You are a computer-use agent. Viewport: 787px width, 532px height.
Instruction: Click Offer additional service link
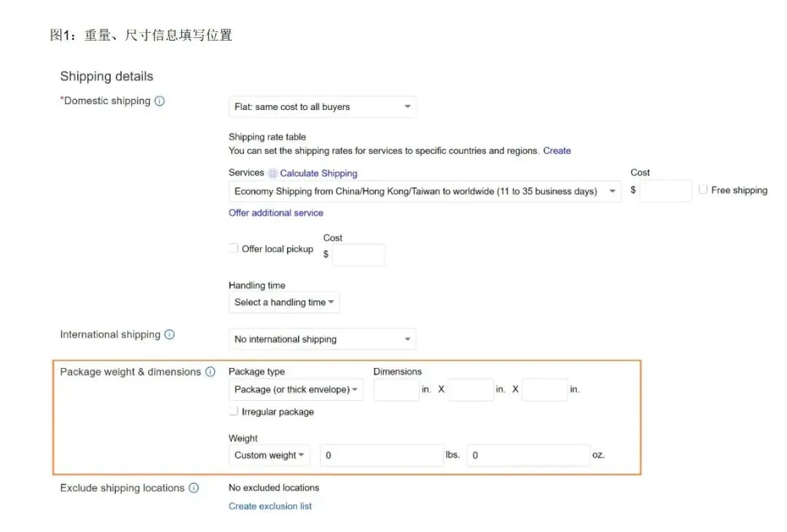pyautogui.click(x=276, y=213)
